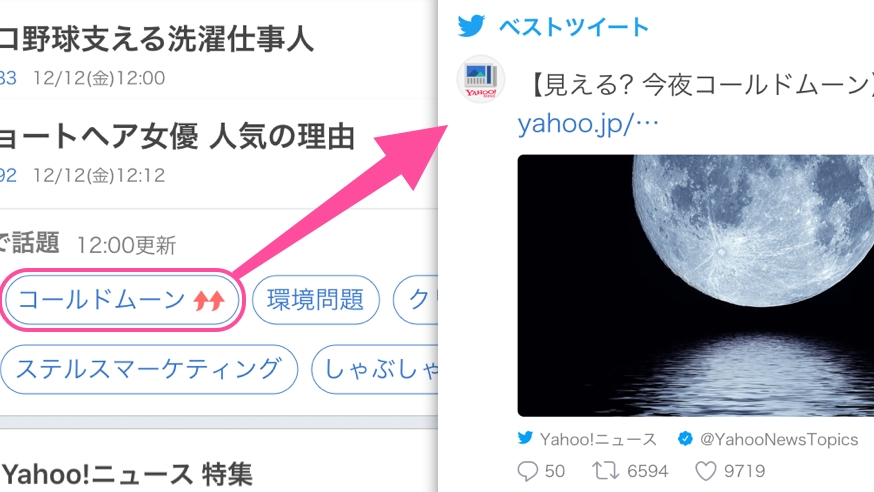Open the yahoo.jp link in the tweet
874x492 pixels.
pyautogui.click(x=588, y=123)
